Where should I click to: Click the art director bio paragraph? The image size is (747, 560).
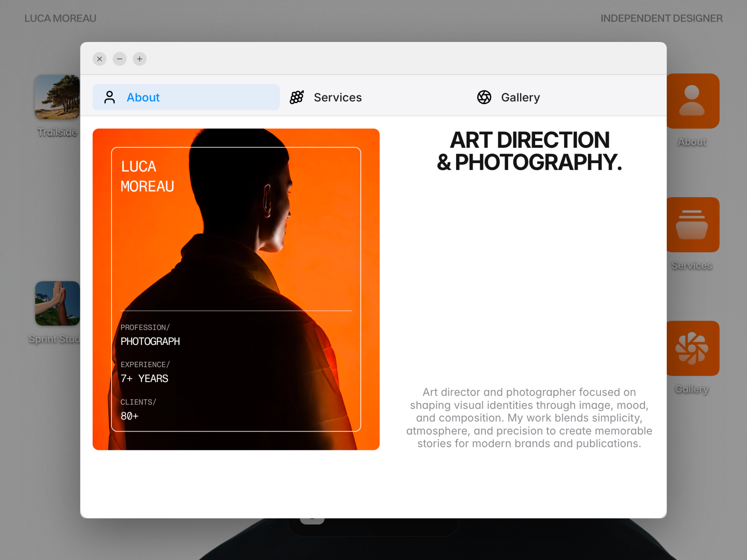pyautogui.click(x=529, y=418)
